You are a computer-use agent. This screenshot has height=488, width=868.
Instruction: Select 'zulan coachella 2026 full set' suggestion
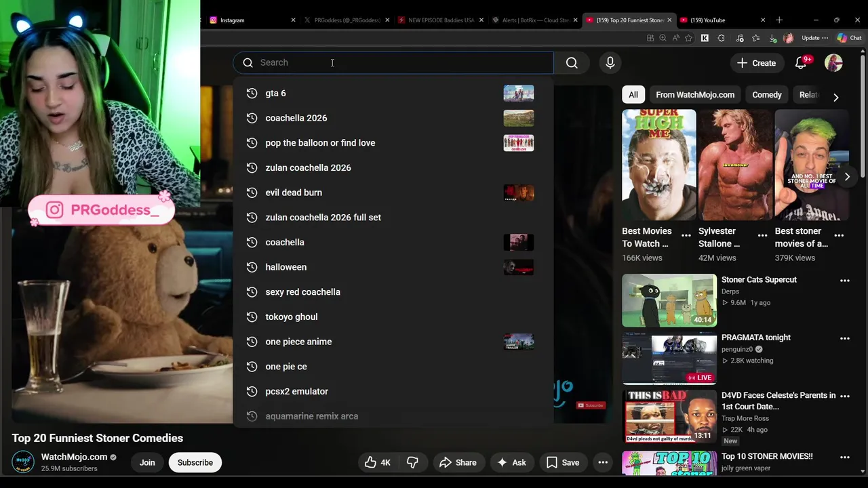pos(393,218)
